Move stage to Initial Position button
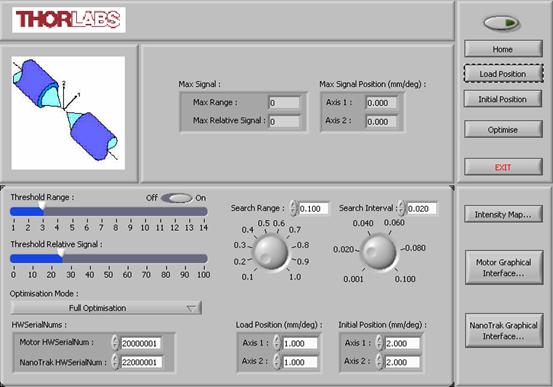 pos(503,99)
